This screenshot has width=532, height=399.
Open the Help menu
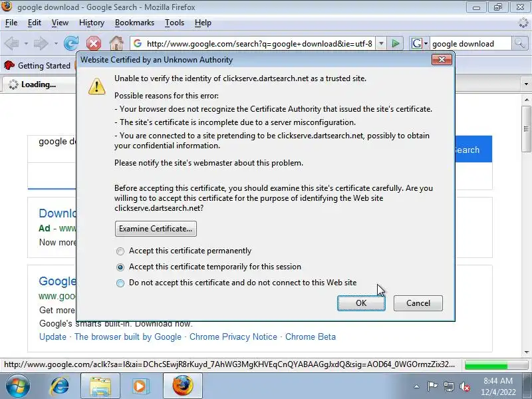click(203, 23)
